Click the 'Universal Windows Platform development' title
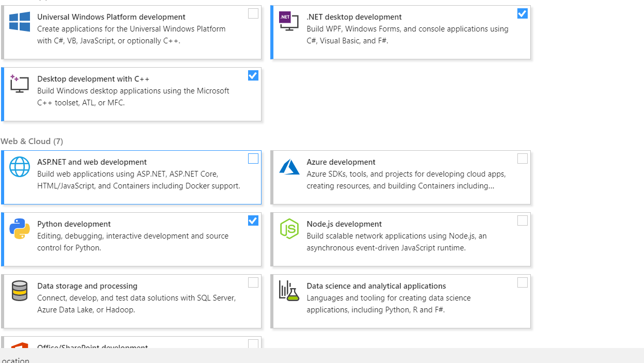The image size is (644, 363). click(111, 17)
